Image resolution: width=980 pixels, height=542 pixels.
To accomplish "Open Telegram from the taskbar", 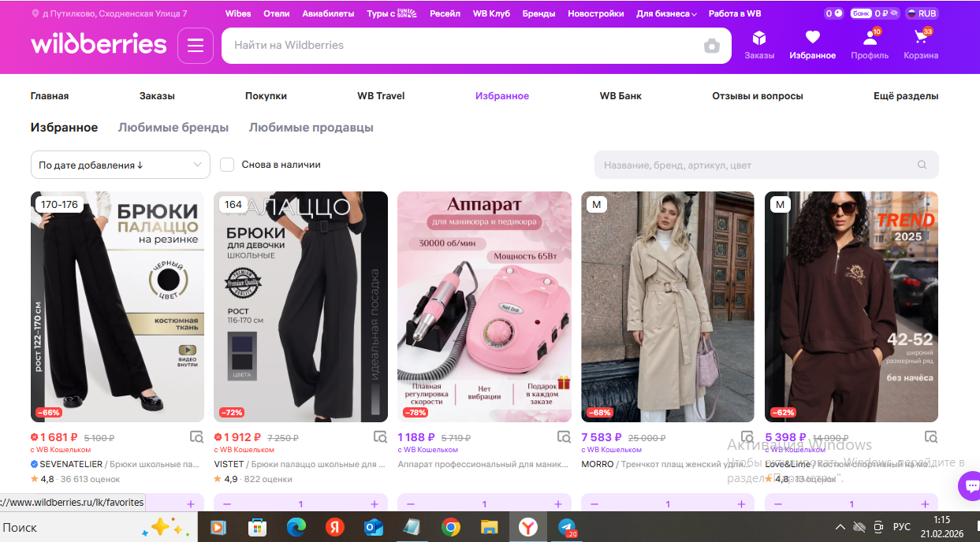I will 567,527.
